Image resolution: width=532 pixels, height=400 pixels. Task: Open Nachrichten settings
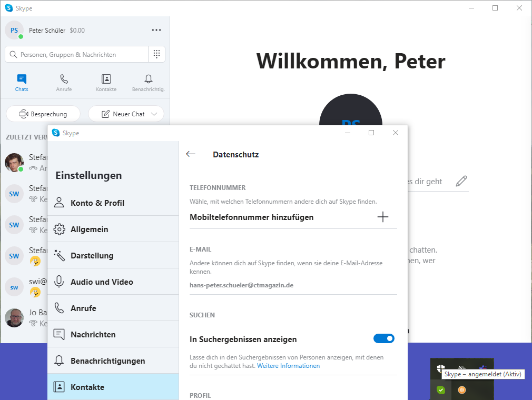113,335
